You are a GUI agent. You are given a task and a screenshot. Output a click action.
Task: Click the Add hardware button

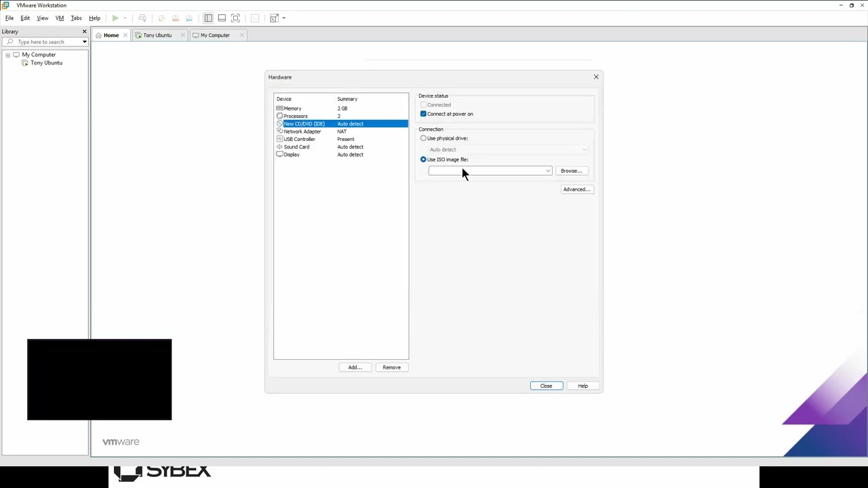pos(355,367)
